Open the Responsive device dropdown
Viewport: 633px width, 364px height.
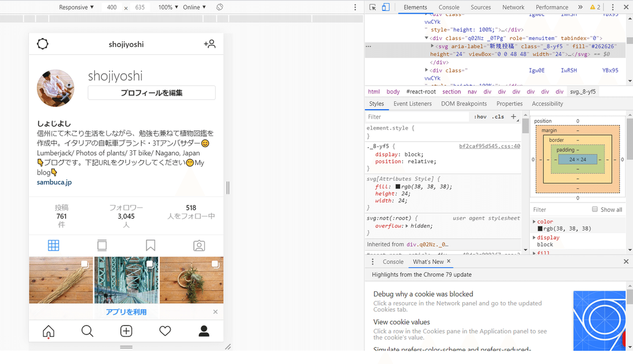(76, 7)
